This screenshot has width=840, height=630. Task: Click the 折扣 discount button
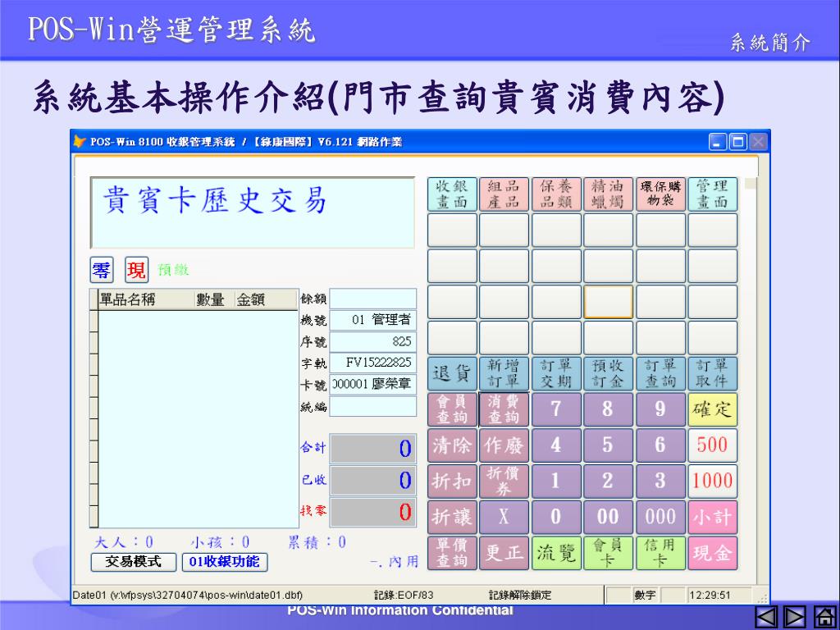point(452,482)
